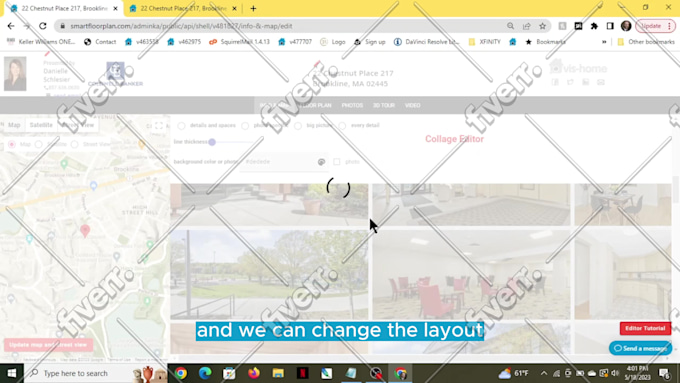Select the photo spectrum radio option
Image resolution: width=680 pixels, height=383 pixels.
(x=245, y=126)
